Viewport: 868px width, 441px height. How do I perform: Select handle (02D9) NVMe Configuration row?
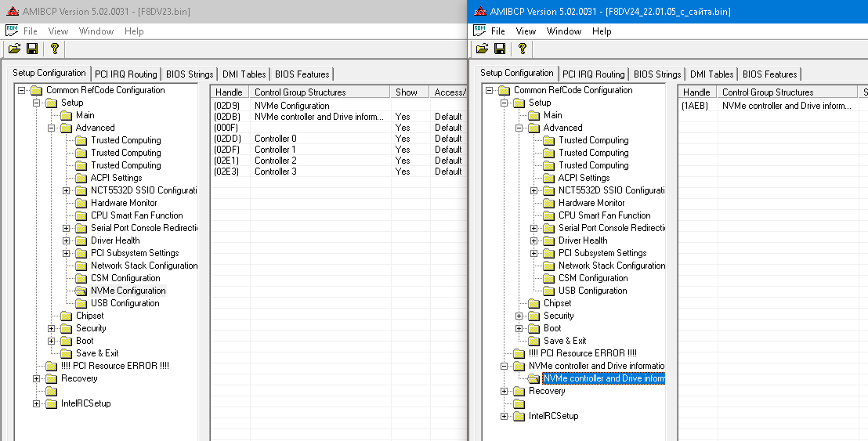pos(338,106)
